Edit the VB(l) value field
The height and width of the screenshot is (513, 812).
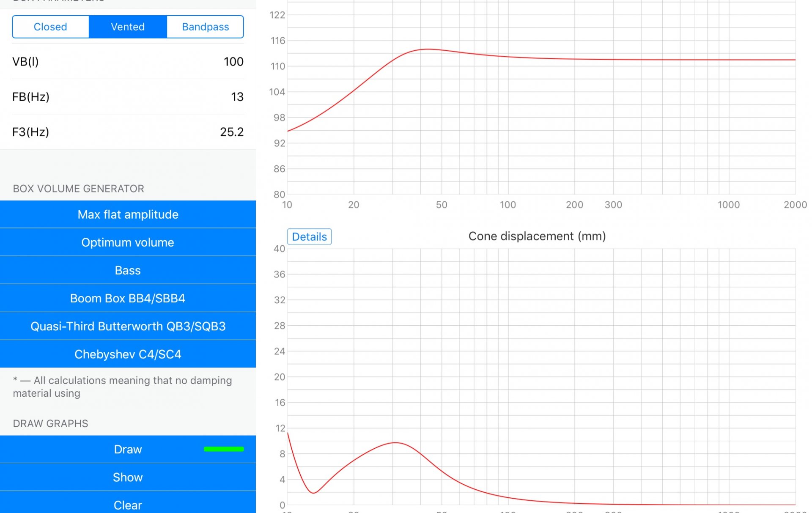pos(233,62)
